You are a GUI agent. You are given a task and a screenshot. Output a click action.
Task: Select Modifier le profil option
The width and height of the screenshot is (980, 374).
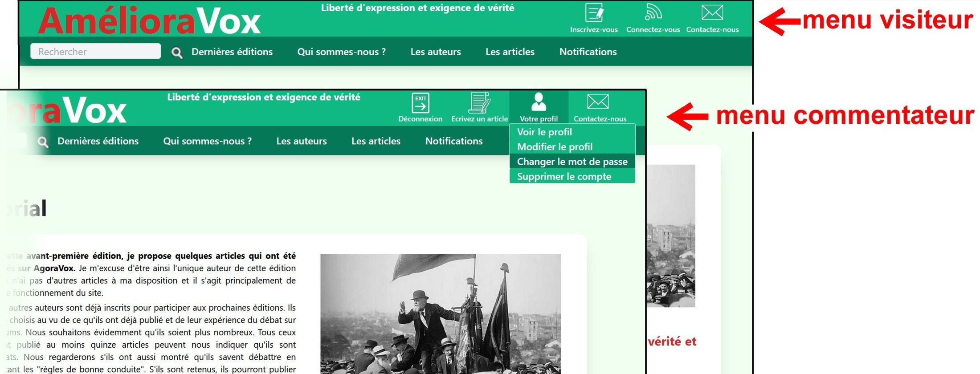pos(555,147)
